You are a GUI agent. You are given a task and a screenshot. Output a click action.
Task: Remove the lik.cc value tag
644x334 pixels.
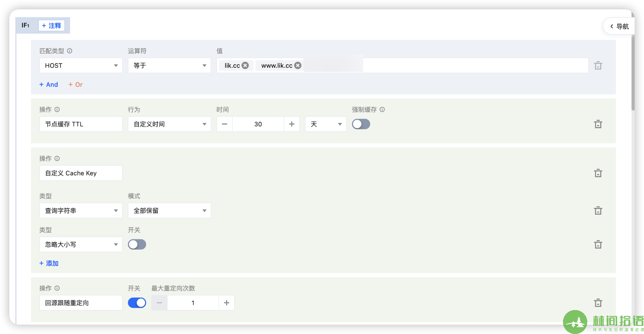pos(245,65)
